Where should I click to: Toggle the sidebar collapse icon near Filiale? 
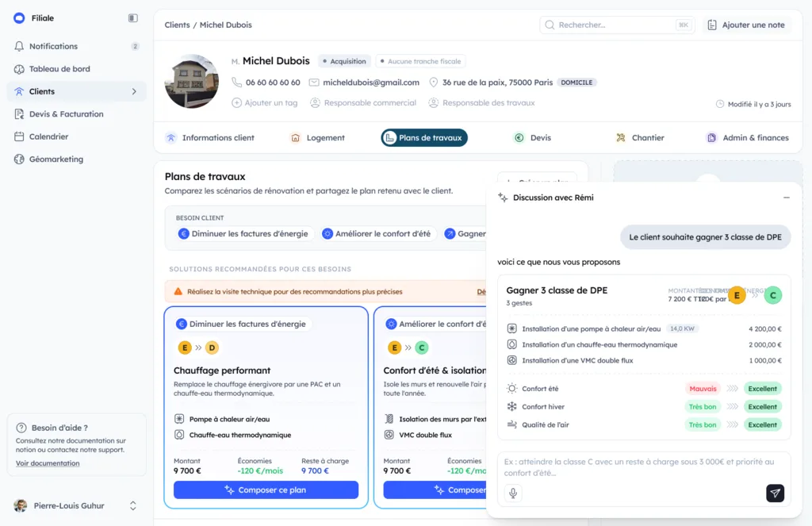133,18
